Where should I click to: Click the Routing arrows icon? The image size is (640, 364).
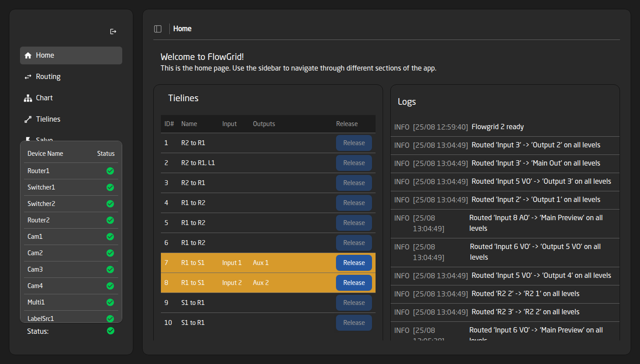point(28,77)
